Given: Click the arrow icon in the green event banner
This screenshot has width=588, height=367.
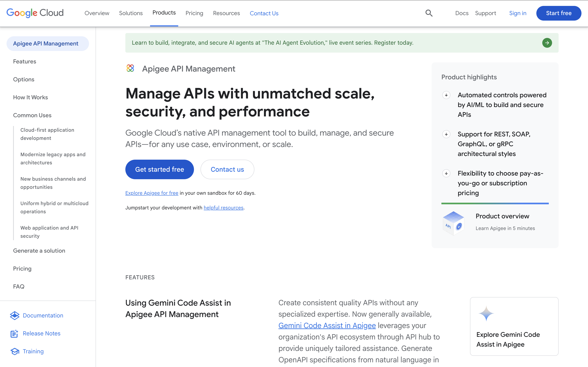Looking at the screenshot, I should (x=547, y=43).
